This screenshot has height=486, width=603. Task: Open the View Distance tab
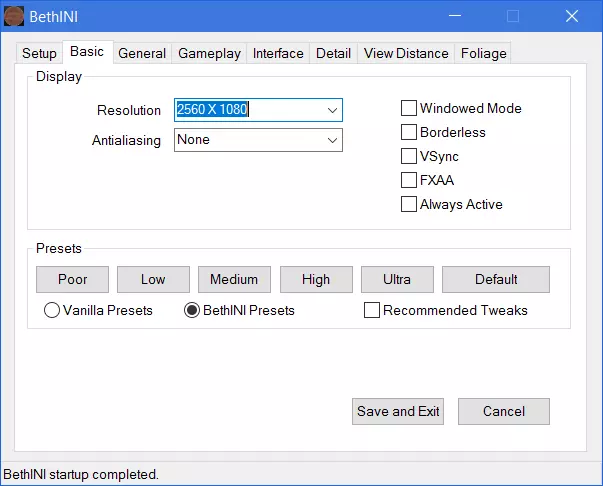(406, 53)
